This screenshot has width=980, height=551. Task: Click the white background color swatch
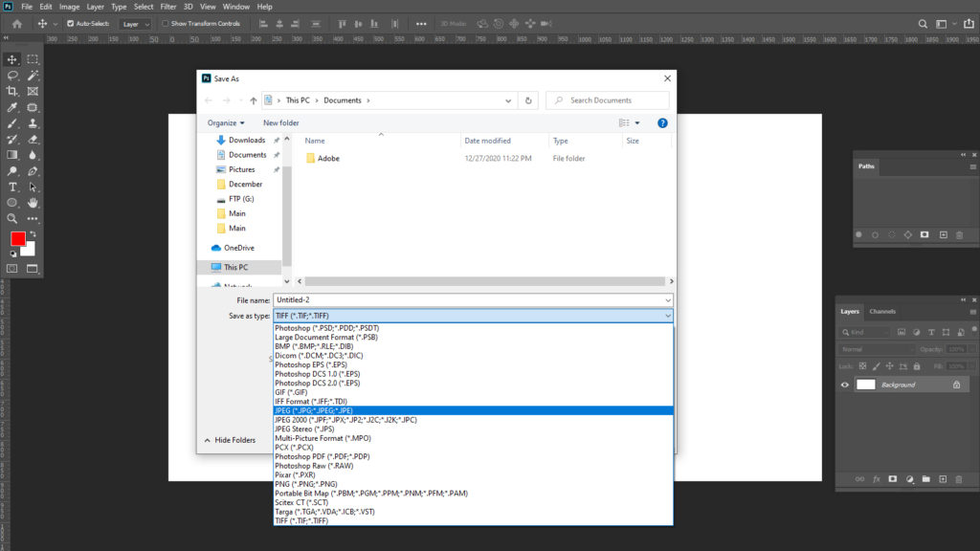[x=30, y=252]
